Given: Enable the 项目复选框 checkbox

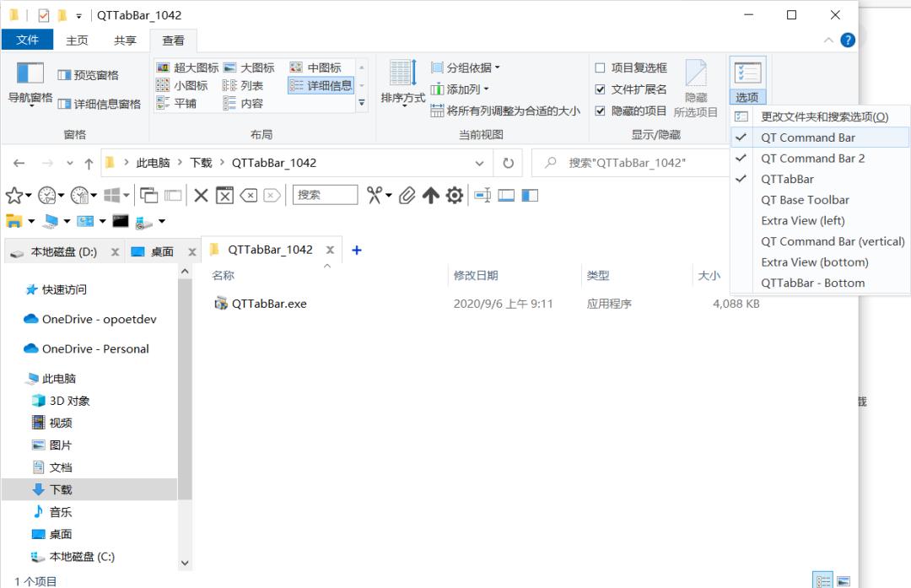Looking at the screenshot, I should coord(601,67).
